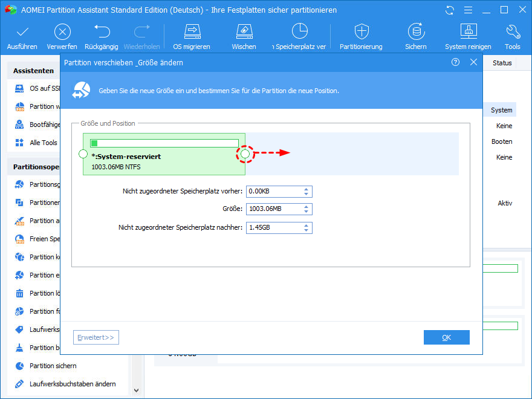Click the Bootfähige media sidebar icon

(x=19, y=125)
